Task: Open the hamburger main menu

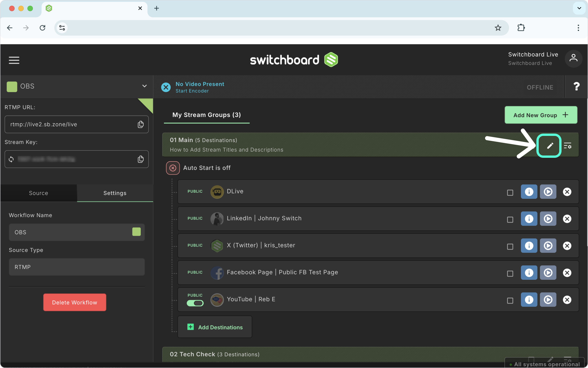Action: pyautogui.click(x=14, y=60)
